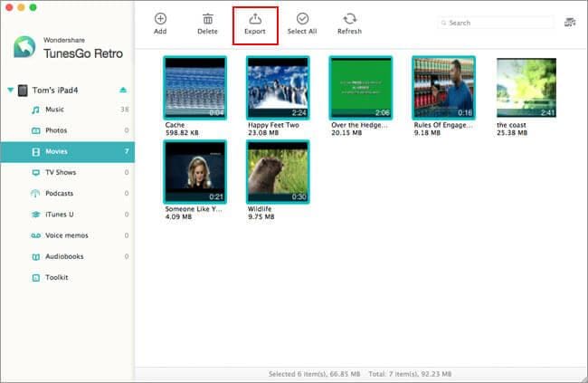
Task: Select the Happy Feet Two thumbnail
Action: [x=278, y=88]
